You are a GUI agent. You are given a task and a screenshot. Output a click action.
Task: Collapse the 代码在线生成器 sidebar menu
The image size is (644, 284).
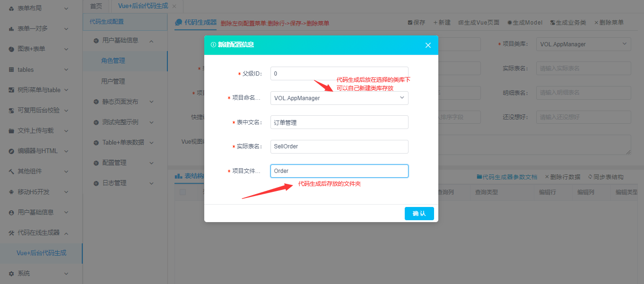point(66,233)
